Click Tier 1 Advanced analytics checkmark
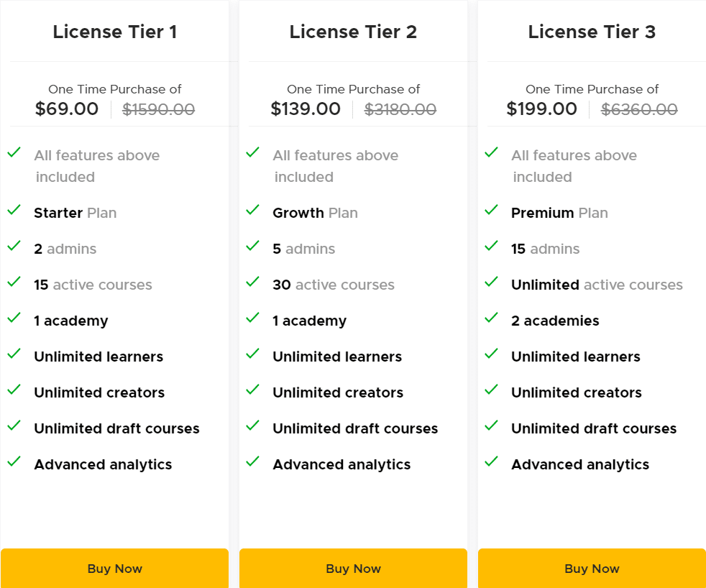706x588 pixels. pyautogui.click(x=14, y=461)
